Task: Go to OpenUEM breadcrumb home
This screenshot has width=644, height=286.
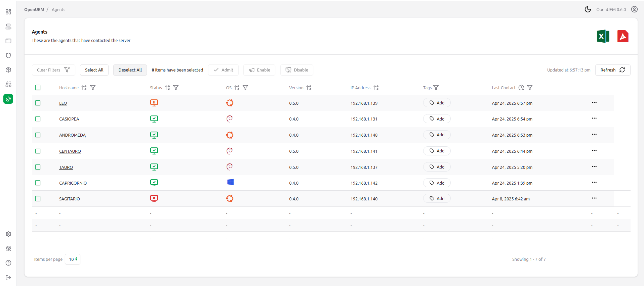Action: (x=34, y=9)
